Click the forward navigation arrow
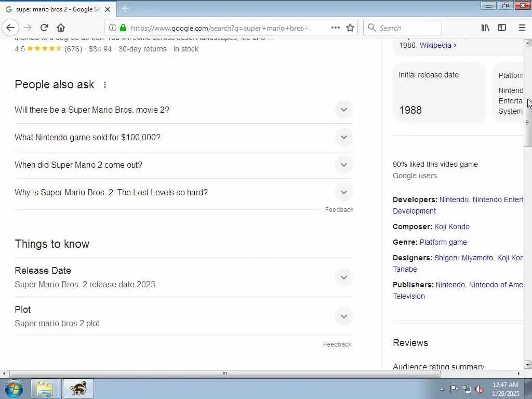Viewport: 532px width, 399px height. 28,28
